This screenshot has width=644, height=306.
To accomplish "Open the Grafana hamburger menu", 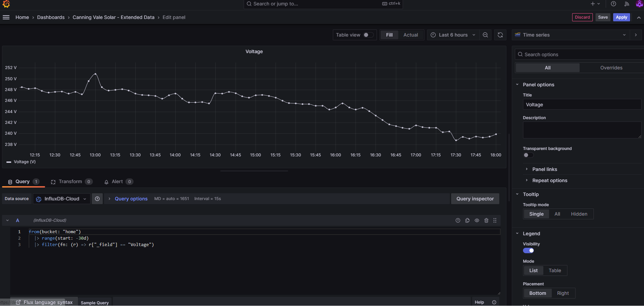I will 6,17.
